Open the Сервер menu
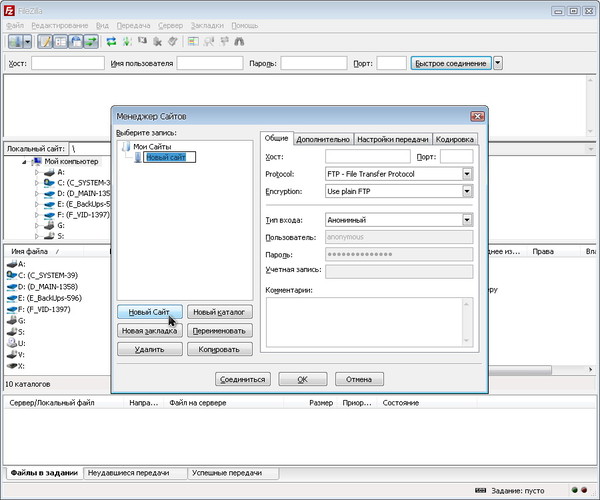 (170, 26)
